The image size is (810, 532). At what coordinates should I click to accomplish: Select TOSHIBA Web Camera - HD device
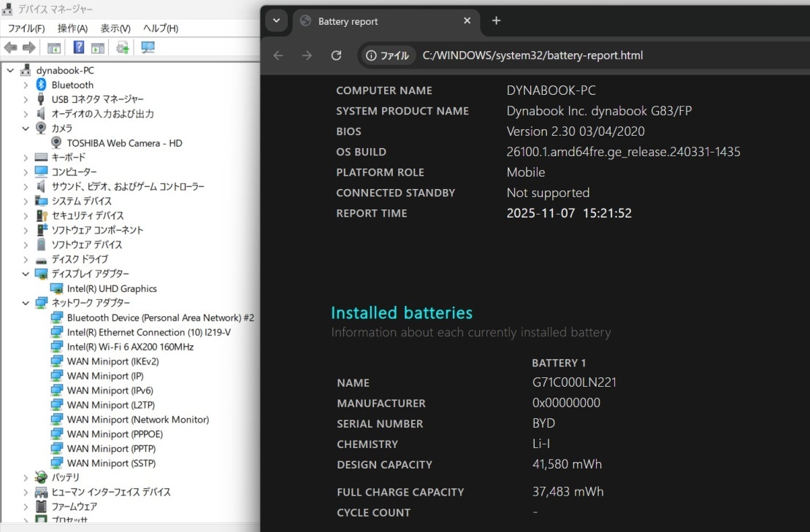pos(124,143)
